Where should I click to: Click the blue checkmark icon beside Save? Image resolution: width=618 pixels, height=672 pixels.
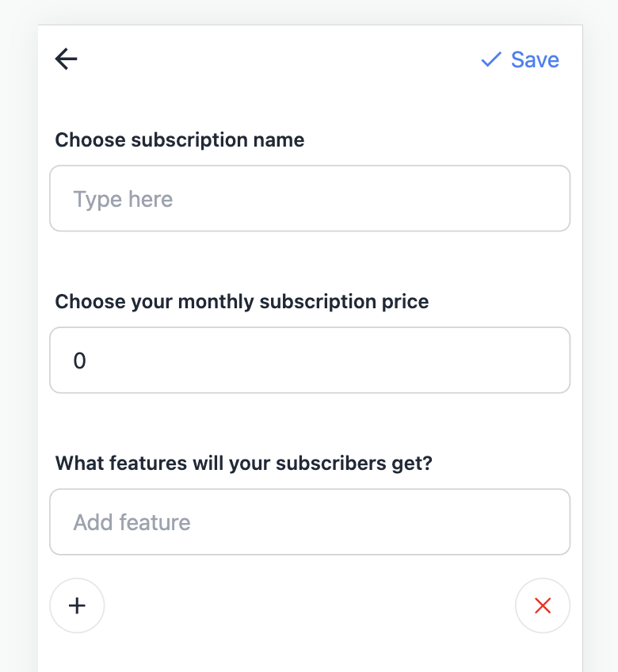coord(491,59)
